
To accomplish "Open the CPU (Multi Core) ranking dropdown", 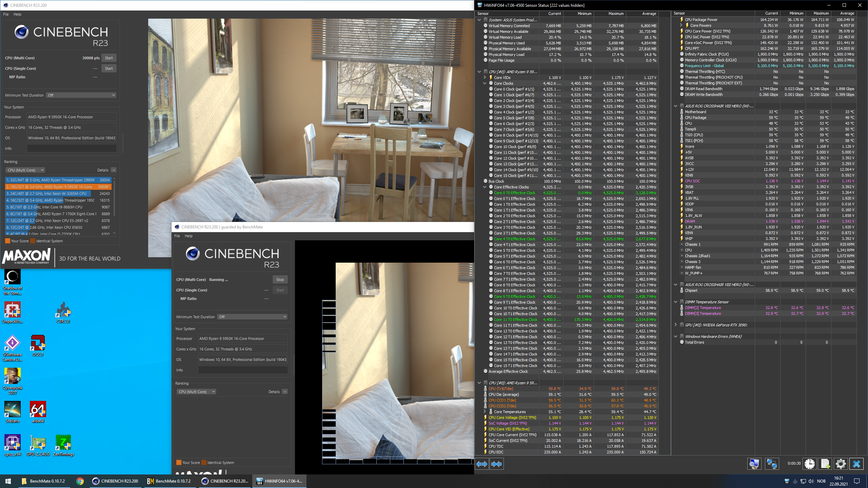I will 25,170.
